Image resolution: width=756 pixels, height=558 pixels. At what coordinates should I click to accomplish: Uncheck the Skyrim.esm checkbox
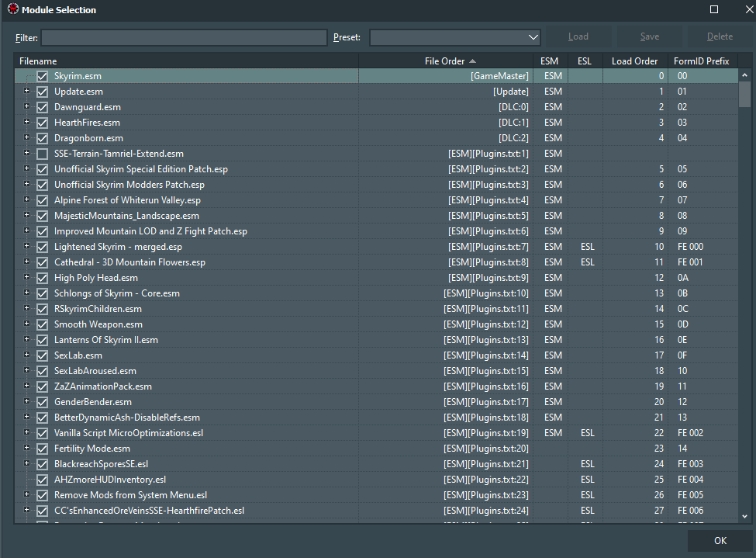[x=43, y=76]
